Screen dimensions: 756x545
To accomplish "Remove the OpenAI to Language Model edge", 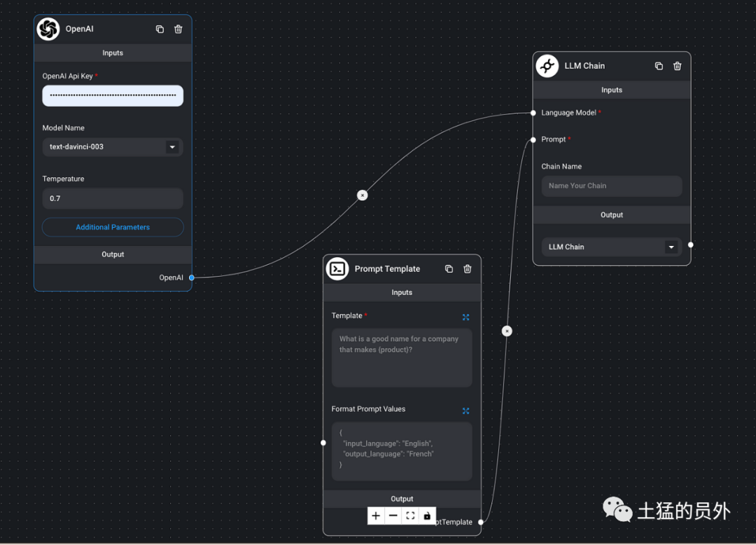I will (363, 195).
